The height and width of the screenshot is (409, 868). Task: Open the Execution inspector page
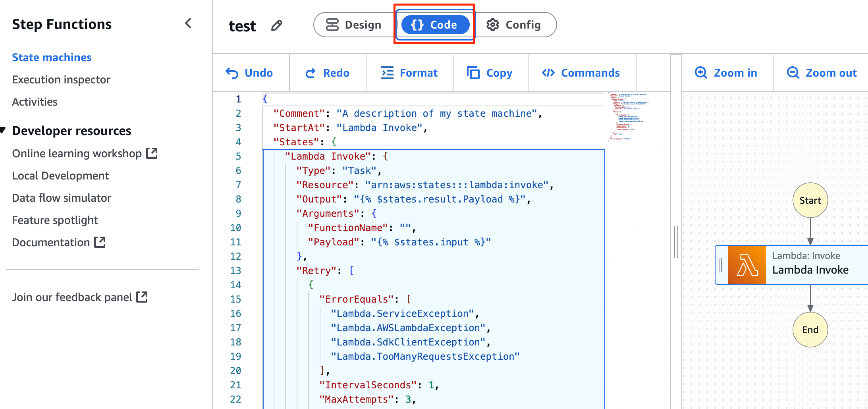click(x=61, y=80)
